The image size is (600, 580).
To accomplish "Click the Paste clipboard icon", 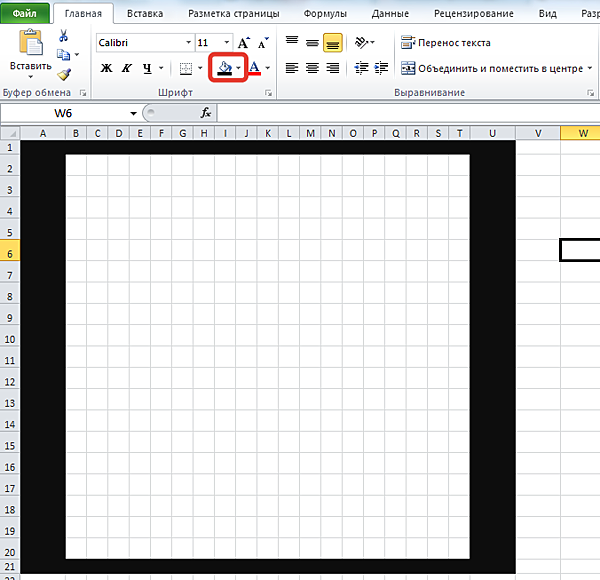I will 31,42.
